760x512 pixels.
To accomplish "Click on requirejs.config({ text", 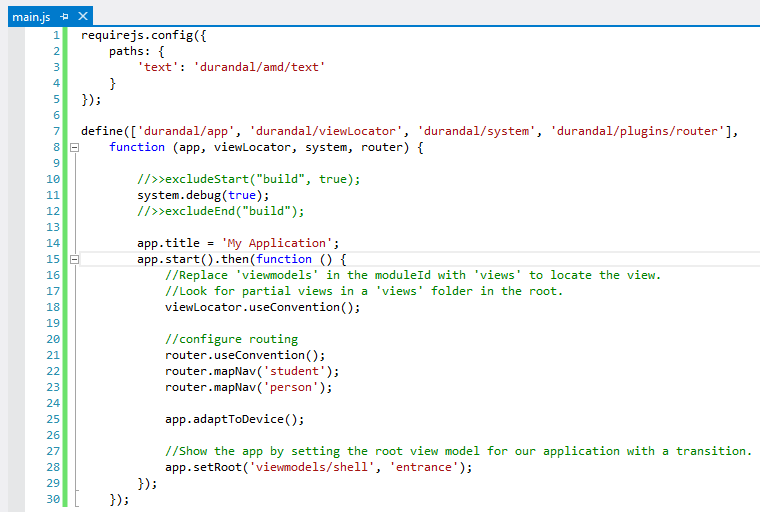I will tap(144, 35).
